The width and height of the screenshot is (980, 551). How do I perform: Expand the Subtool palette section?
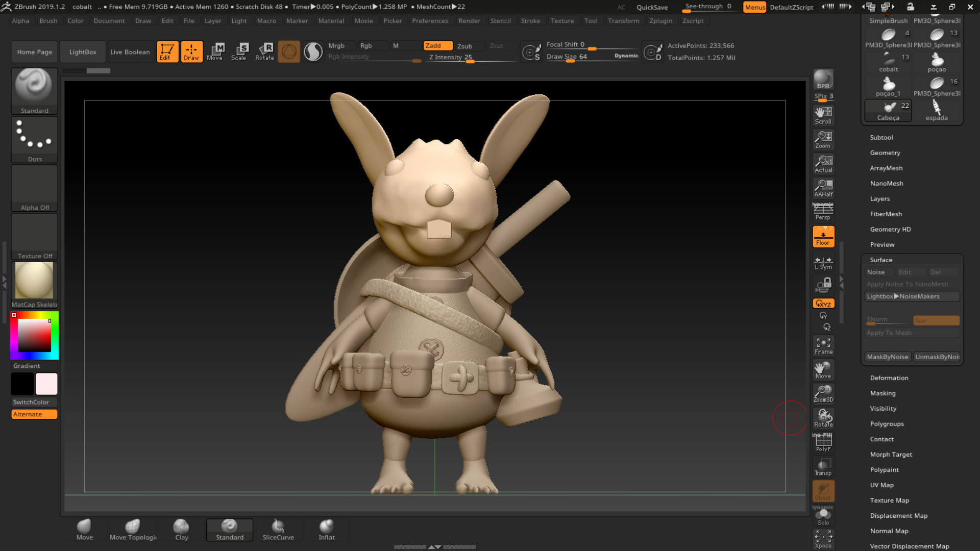click(x=881, y=138)
